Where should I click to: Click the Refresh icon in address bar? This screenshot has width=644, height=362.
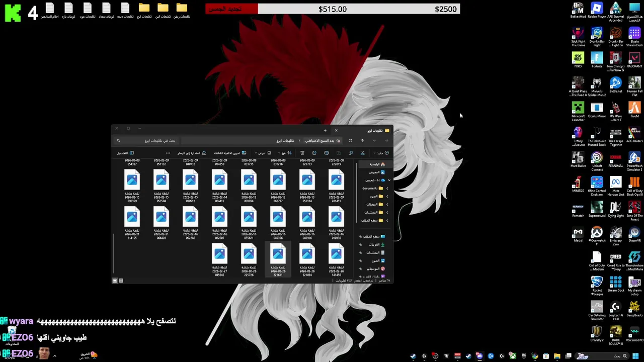(x=350, y=141)
